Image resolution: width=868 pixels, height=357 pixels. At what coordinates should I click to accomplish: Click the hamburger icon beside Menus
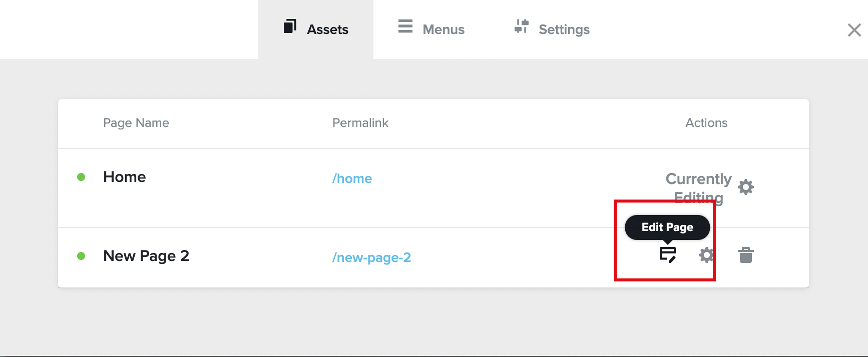click(405, 26)
